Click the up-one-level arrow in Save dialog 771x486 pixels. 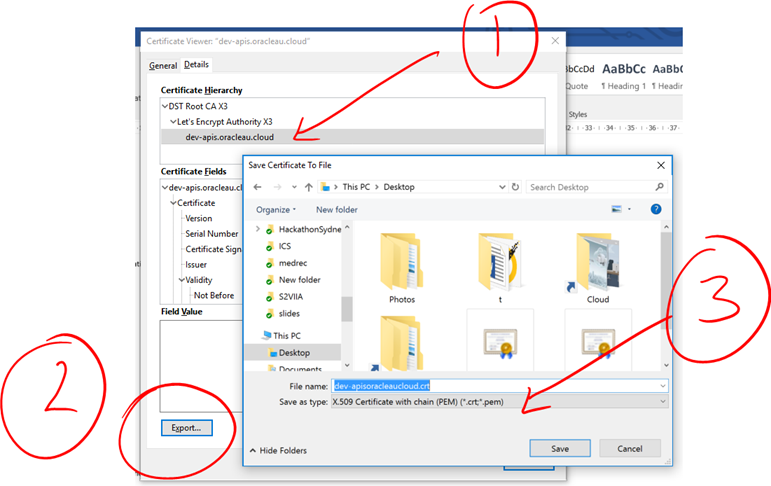pyautogui.click(x=309, y=187)
